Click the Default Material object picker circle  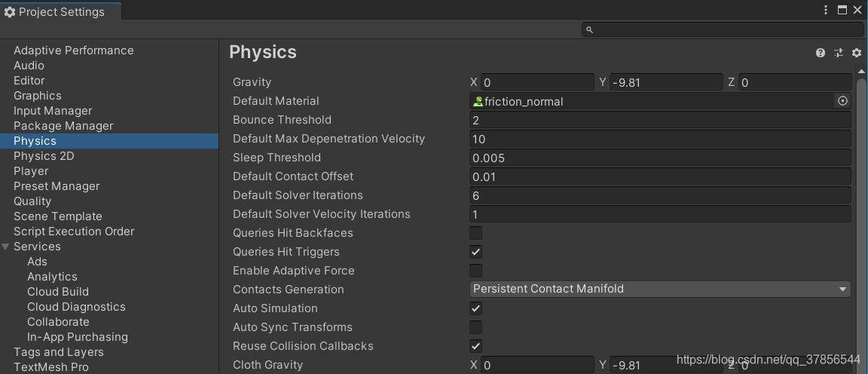(x=843, y=101)
